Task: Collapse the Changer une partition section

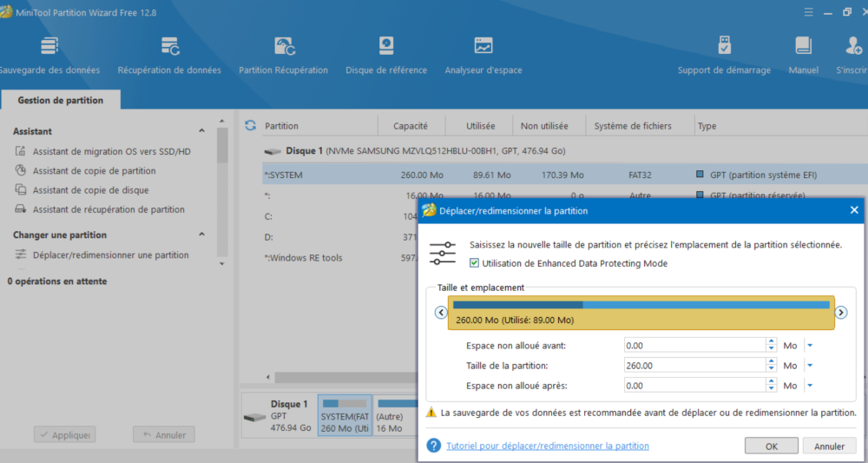Action: click(202, 235)
